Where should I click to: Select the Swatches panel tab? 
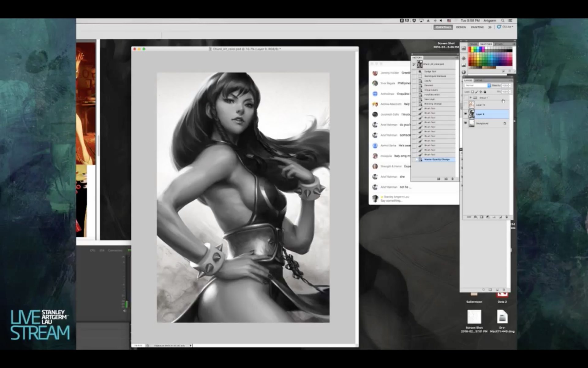point(486,44)
